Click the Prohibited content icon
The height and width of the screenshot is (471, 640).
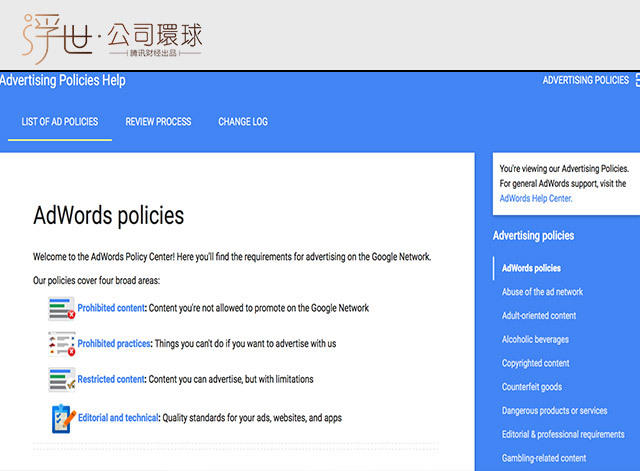(61, 308)
